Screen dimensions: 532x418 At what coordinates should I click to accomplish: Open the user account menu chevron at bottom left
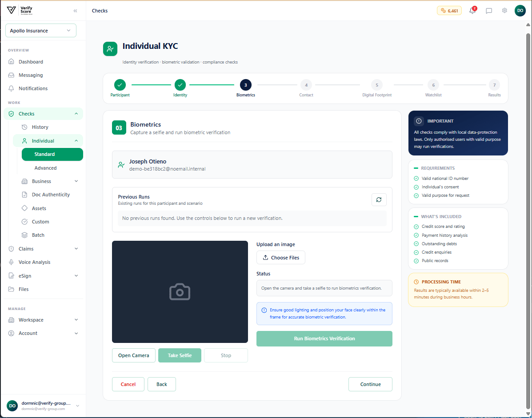click(x=78, y=406)
